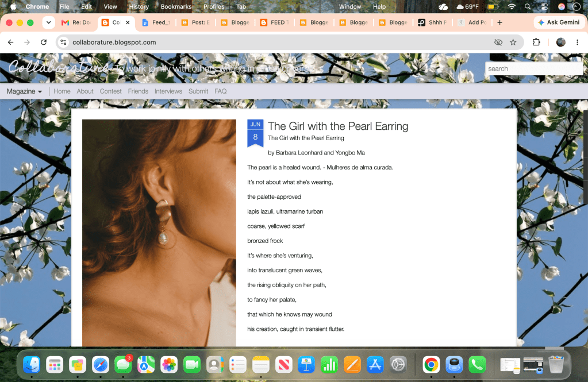Open the App Store from the Dock
The image size is (588, 382).
[375, 364]
